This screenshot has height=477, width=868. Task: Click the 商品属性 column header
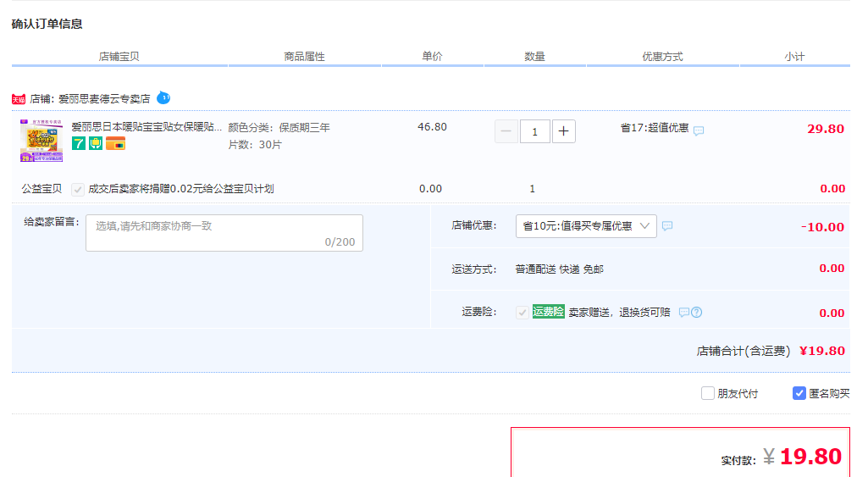[x=305, y=57]
